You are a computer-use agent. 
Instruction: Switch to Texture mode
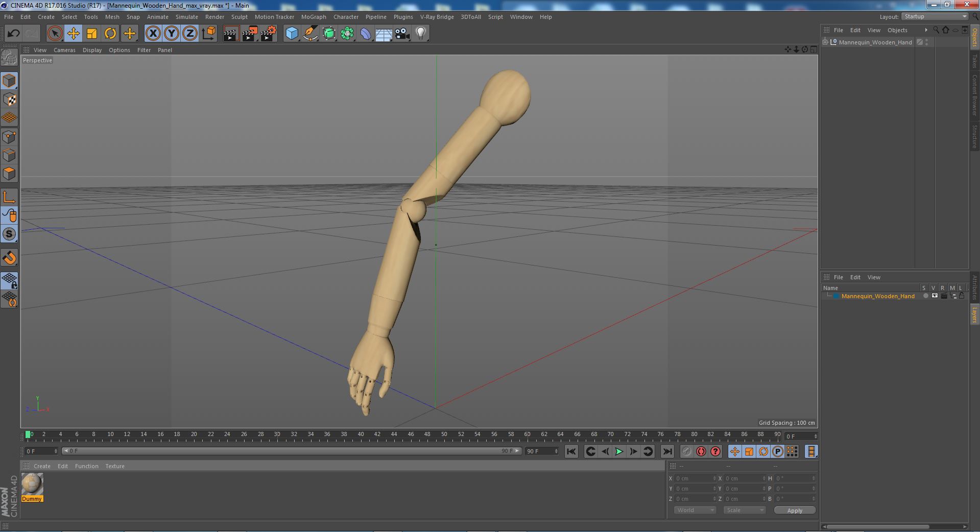tap(9, 100)
